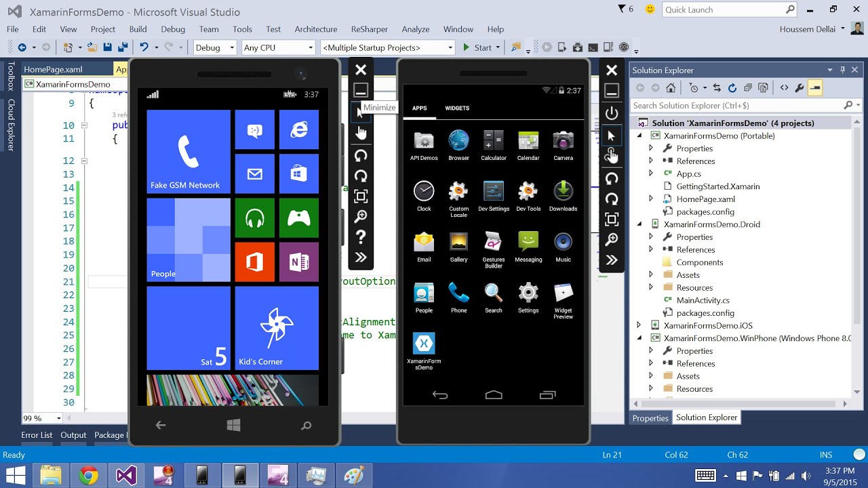This screenshot has width=868, height=488.
Task: Click Fit to Screen on Windows Phone emulator toolbar
Action: tap(361, 196)
